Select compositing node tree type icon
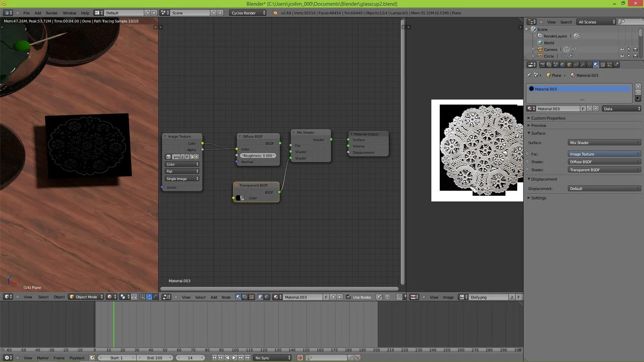This screenshot has width=644, height=362. tap(245, 297)
